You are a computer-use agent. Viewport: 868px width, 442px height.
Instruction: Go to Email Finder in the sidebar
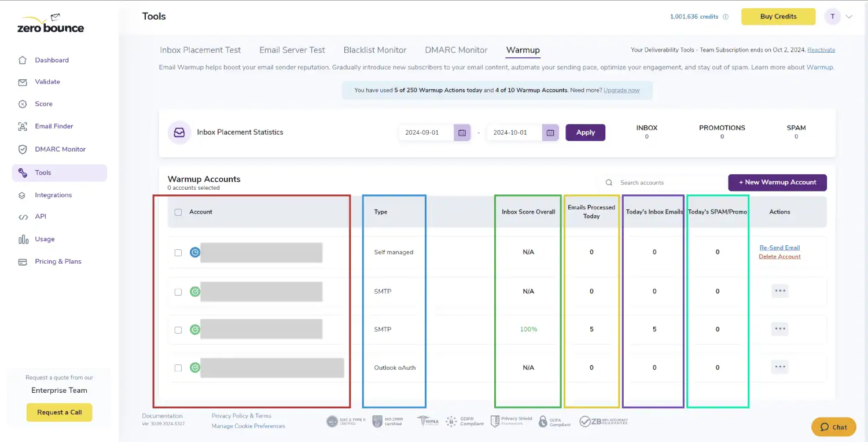coord(54,126)
